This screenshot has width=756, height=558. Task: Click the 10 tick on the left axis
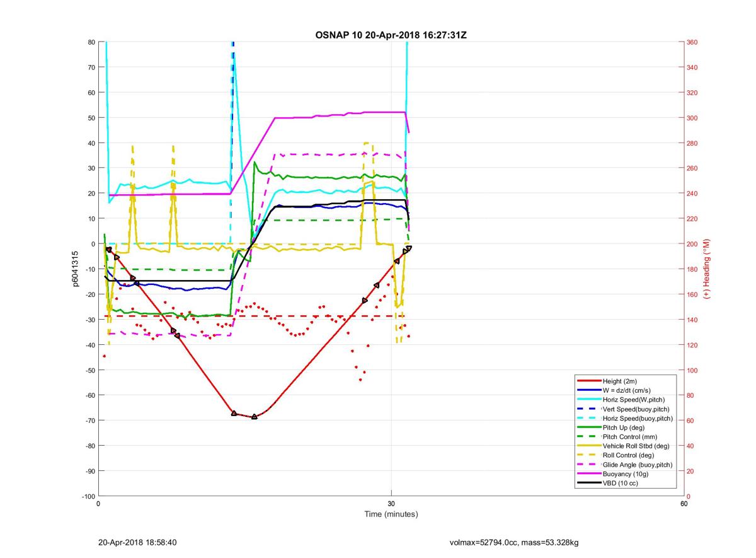click(x=91, y=219)
